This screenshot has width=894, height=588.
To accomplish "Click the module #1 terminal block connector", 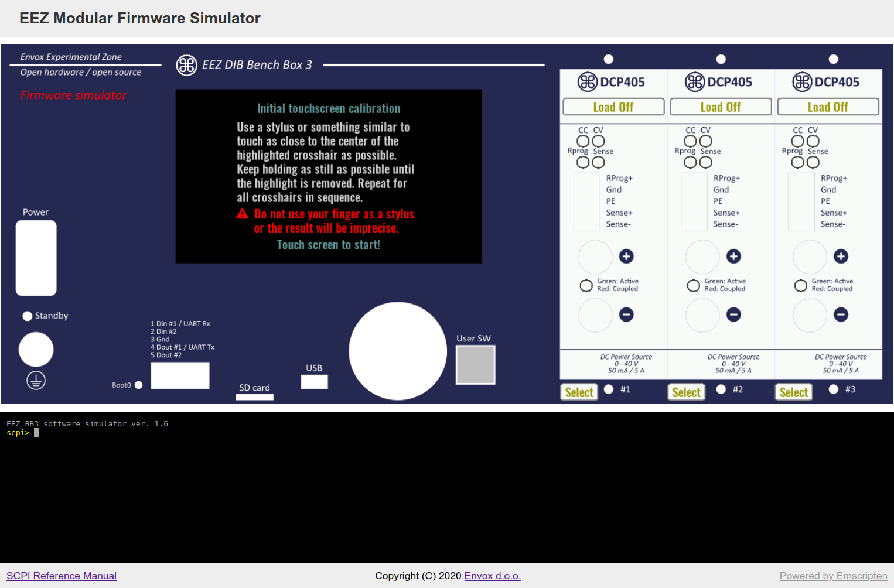I will 587,202.
